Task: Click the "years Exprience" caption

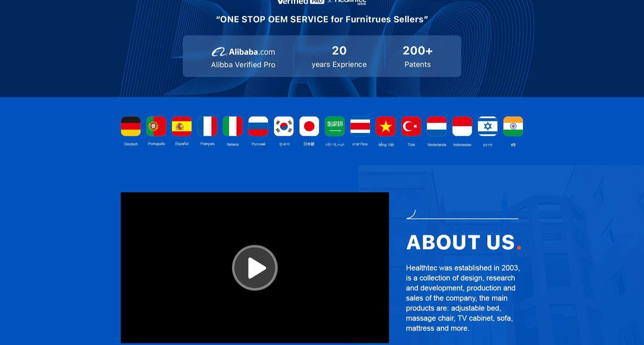Action: pos(339,64)
